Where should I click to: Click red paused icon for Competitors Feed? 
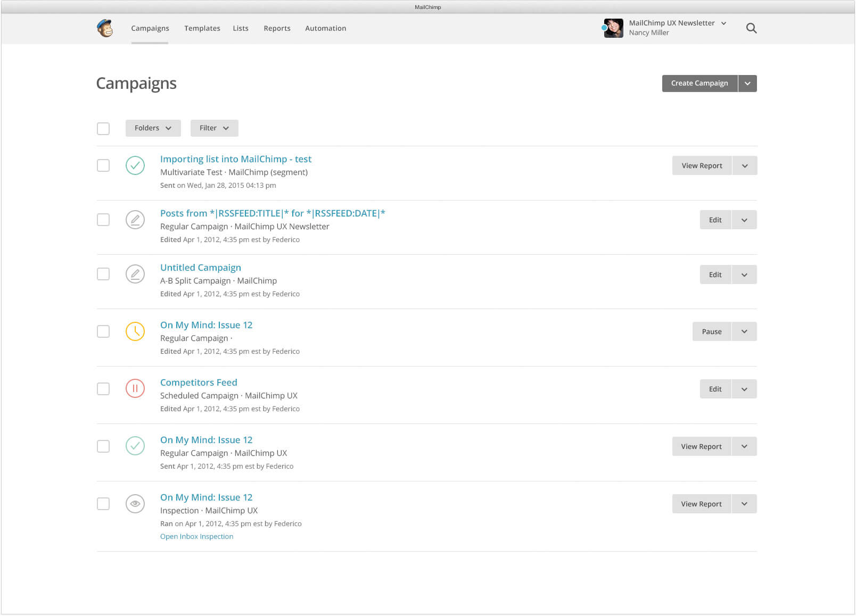135,389
